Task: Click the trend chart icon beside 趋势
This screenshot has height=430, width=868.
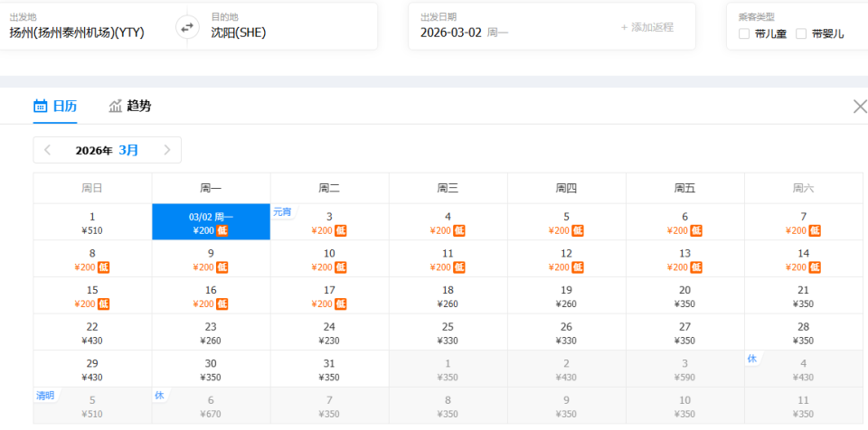Action: [x=115, y=107]
